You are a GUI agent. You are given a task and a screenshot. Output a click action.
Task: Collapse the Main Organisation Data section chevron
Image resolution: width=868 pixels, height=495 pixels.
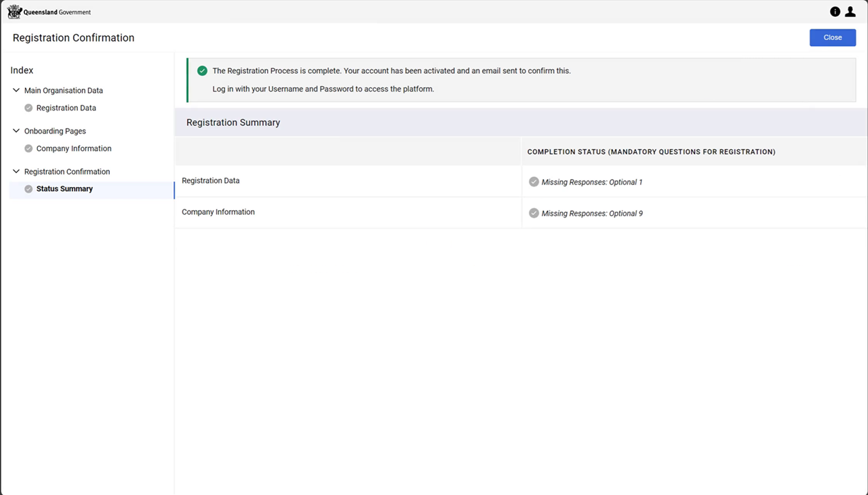click(16, 90)
